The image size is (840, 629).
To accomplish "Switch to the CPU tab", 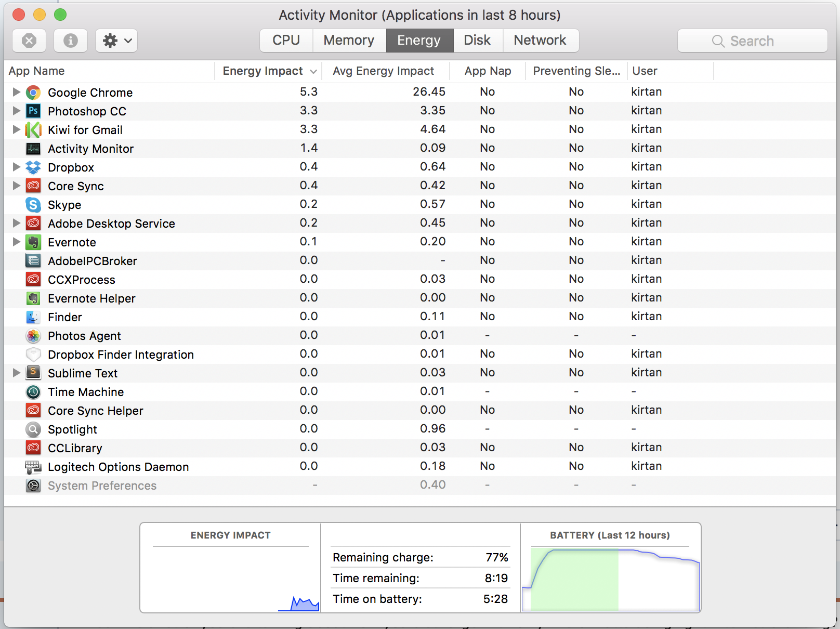I will coord(286,41).
